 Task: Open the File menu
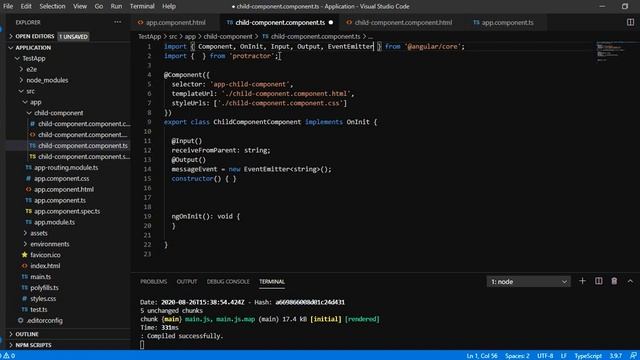coord(8,6)
